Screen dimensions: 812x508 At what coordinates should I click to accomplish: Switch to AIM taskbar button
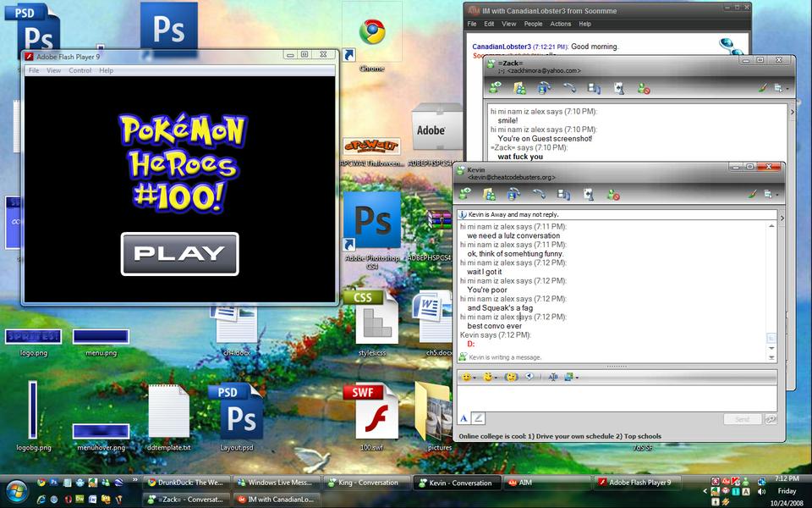(x=546, y=483)
